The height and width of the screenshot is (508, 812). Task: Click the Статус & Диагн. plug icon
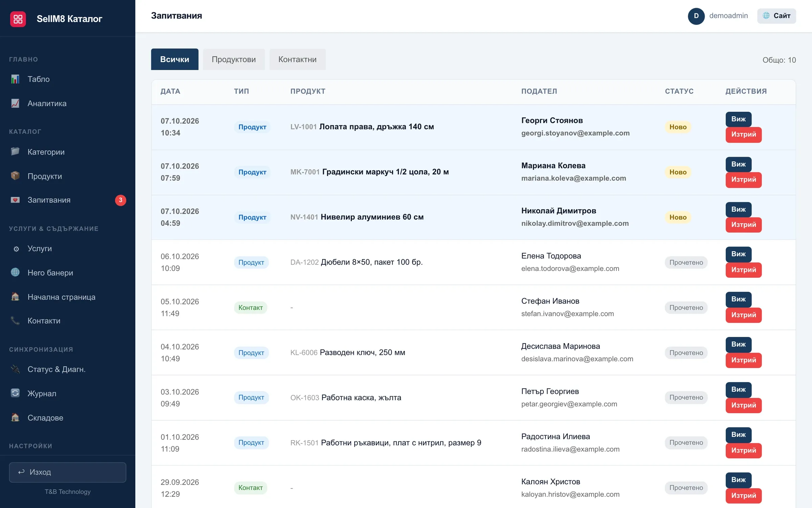point(15,369)
